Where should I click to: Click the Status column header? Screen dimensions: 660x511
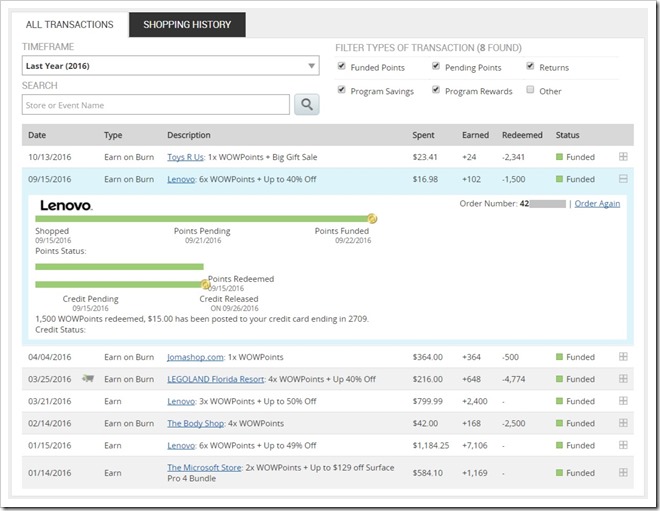567,135
